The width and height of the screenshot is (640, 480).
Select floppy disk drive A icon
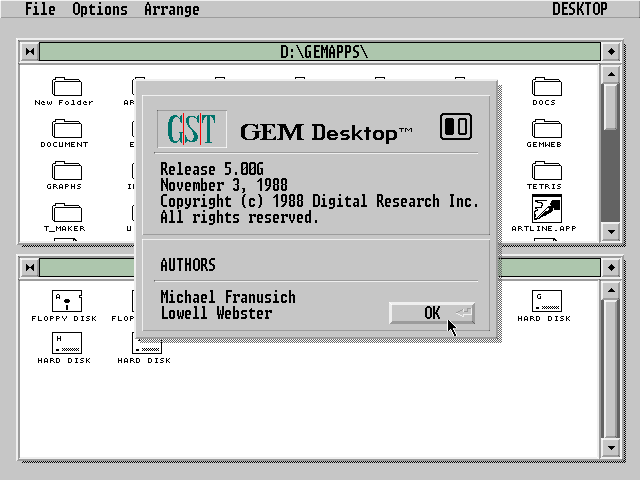(67, 301)
